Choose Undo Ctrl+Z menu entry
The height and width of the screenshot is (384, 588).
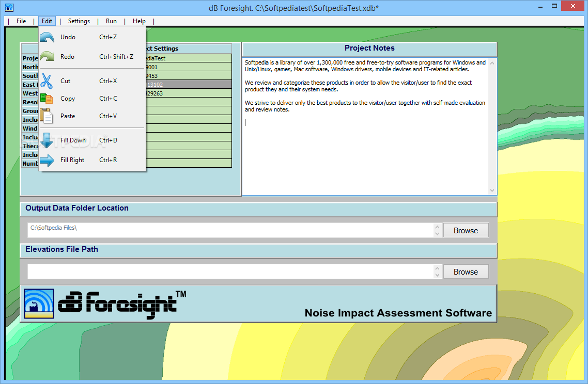92,37
